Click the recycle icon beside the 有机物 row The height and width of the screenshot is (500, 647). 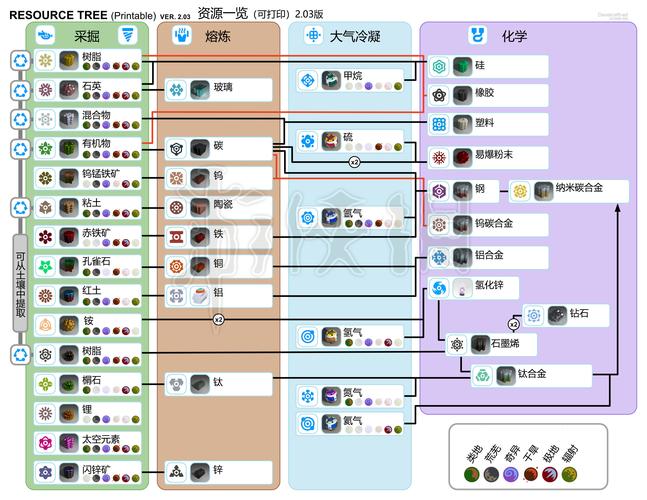pos(20,149)
